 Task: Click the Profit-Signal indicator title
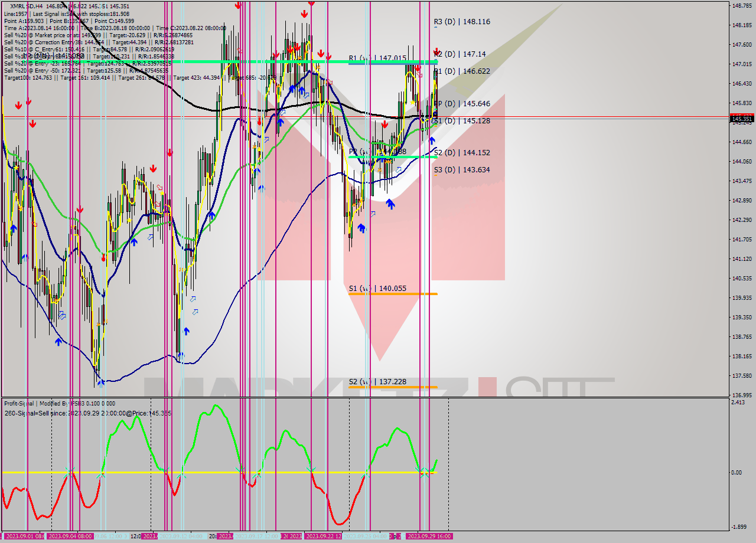[60, 403]
